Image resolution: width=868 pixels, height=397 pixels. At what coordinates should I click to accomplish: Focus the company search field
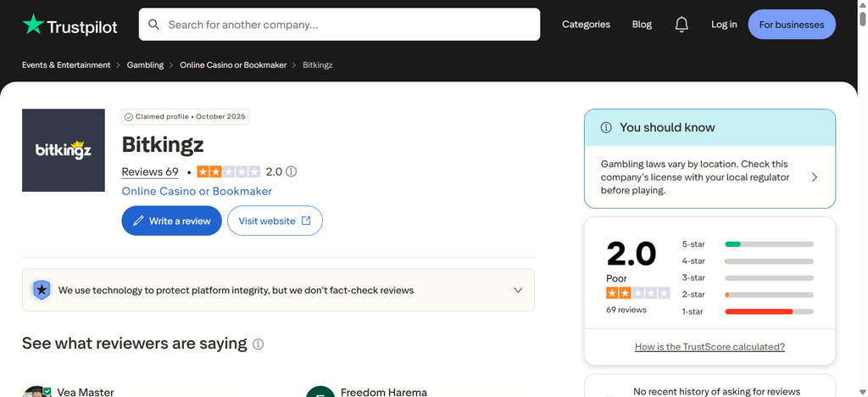pos(339,25)
